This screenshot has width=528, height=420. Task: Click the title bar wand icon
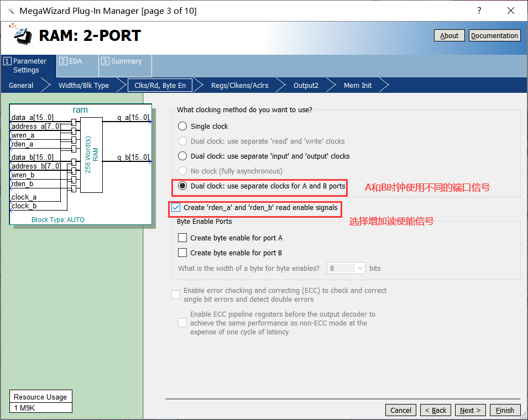10,11
